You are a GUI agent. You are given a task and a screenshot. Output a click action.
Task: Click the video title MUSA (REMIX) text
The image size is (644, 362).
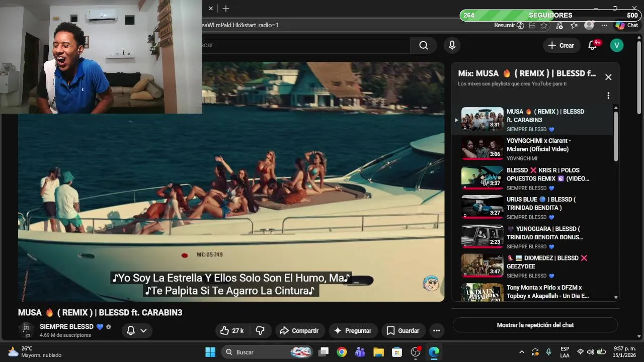[x=100, y=312]
